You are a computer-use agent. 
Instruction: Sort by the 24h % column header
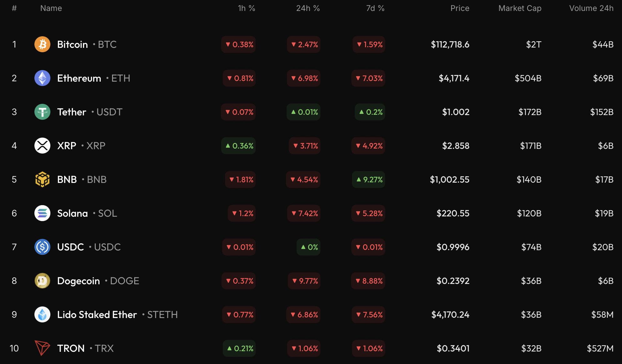click(308, 8)
